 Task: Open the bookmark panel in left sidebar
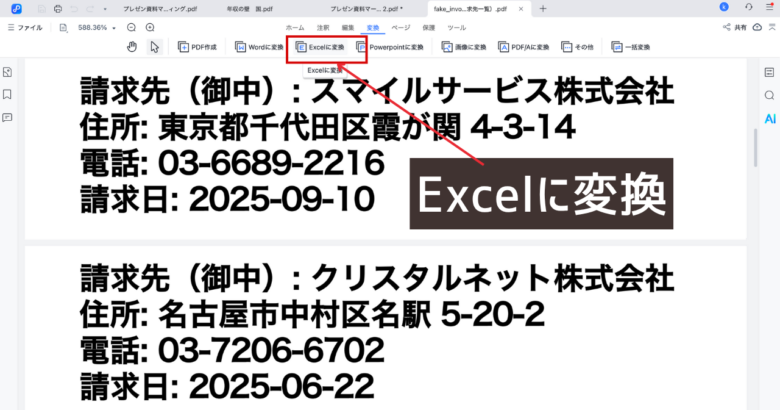tap(8, 94)
